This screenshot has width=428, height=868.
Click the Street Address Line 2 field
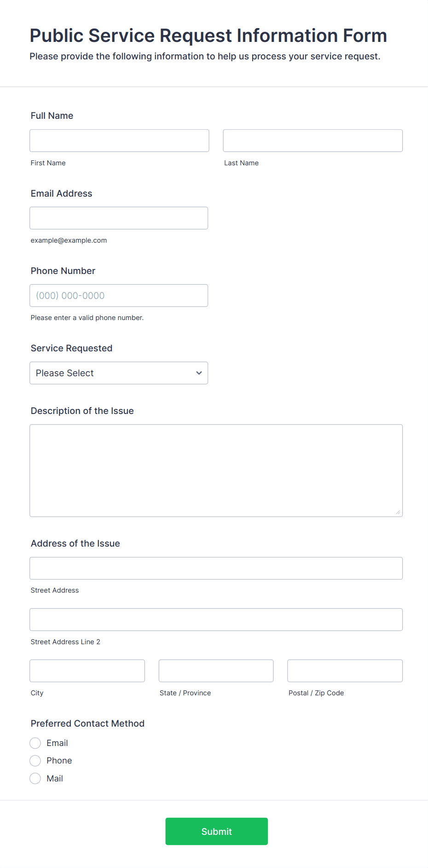(x=216, y=619)
